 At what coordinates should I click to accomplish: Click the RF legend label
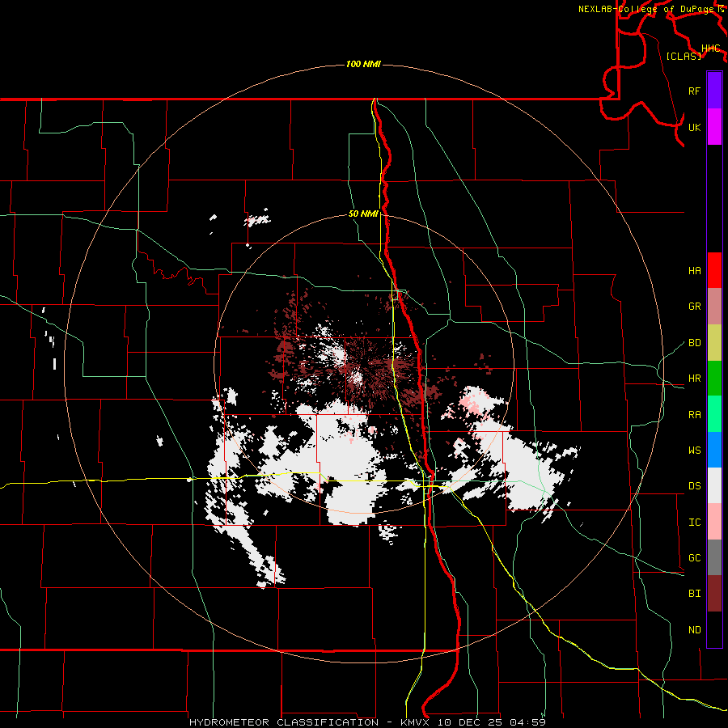coord(694,91)
